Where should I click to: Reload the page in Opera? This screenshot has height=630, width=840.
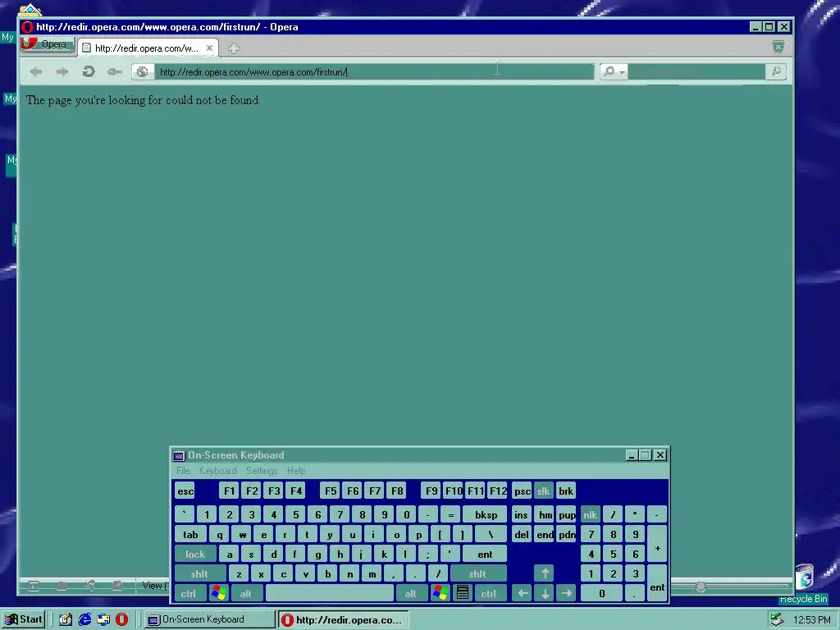(x=89, y=72)
